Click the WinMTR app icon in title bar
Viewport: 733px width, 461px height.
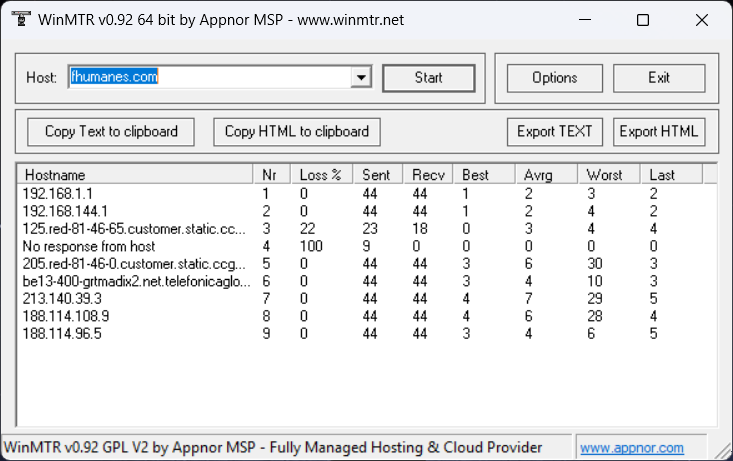tap(19, 20)
